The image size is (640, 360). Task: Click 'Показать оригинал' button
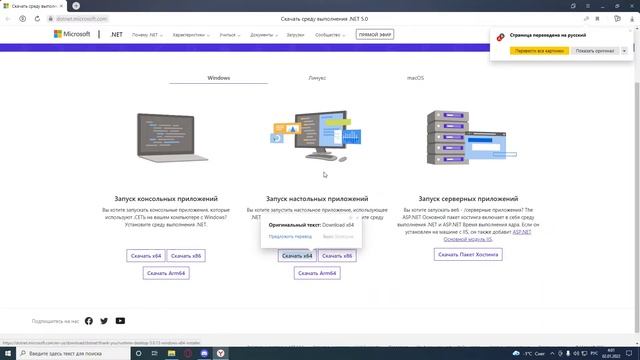595,51
